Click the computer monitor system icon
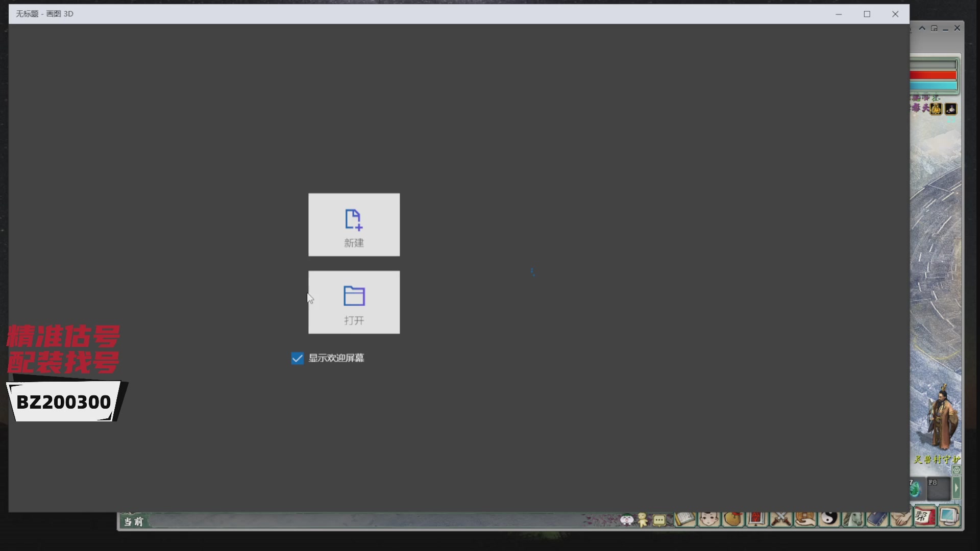The width and height of the screenshot is (980, 551). point(948,517)
